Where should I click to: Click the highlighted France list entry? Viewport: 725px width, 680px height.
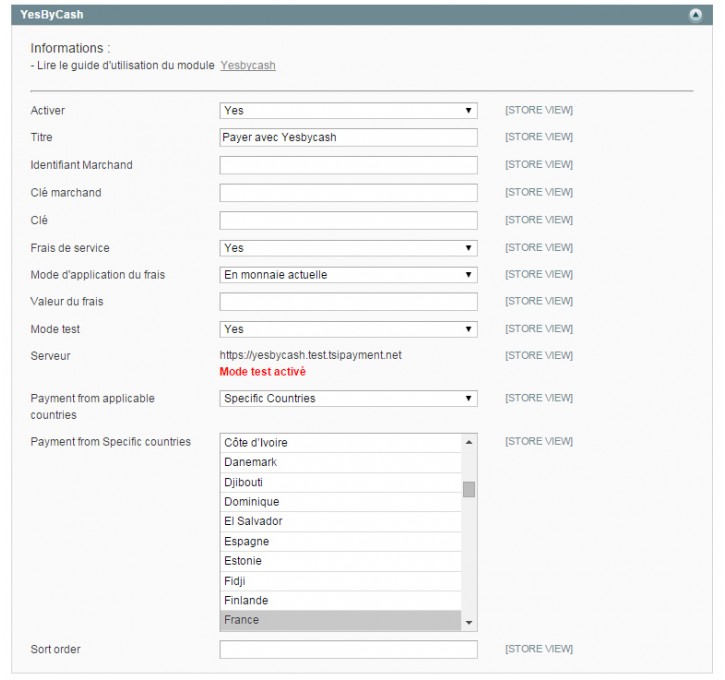tap(340, 620)
